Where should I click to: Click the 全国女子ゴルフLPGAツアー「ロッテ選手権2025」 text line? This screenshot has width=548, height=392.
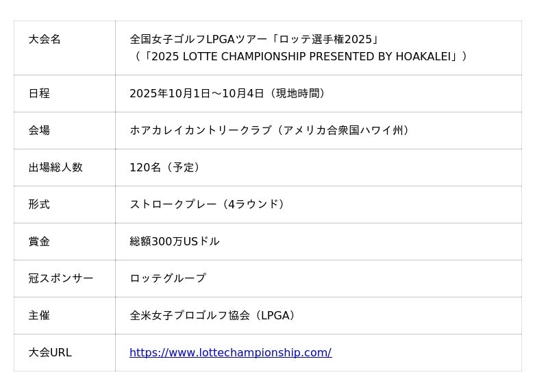(254, 40)
